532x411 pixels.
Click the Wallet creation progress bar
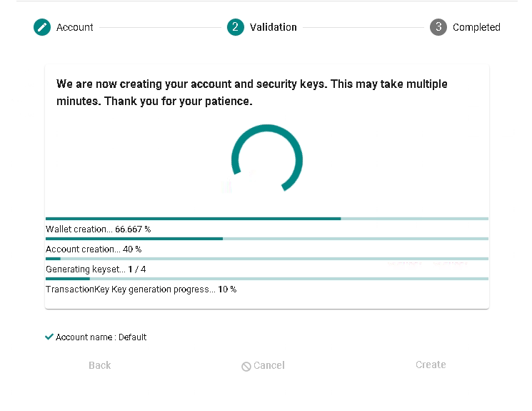tap(267, 219)
